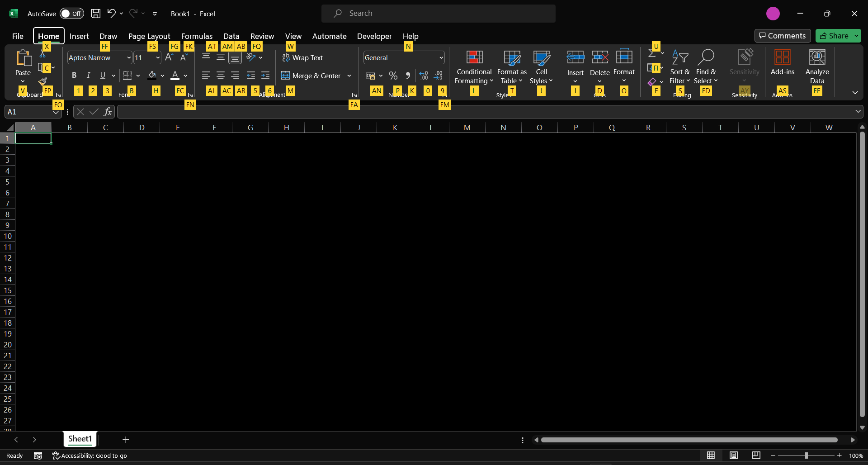This screenshot has height=465, width=868.
Task: Open the Formulas ribbon tab
Action: 197,36
